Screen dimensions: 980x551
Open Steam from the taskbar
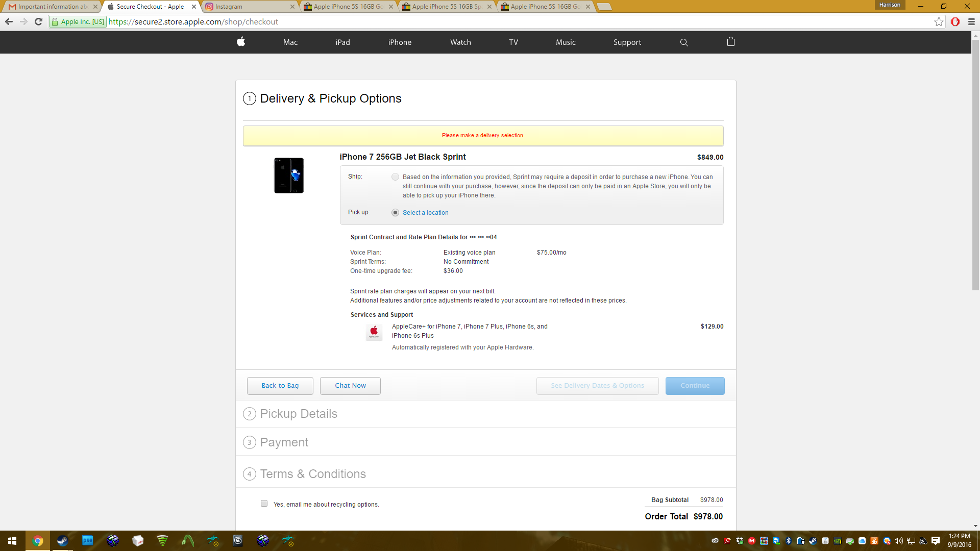[x=62, y=541]
